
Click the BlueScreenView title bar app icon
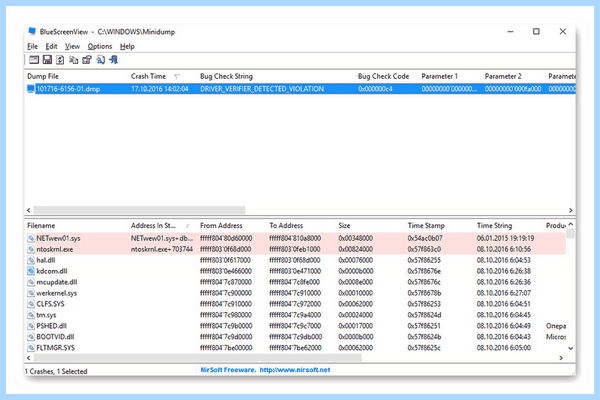click(x=32, y=31)
